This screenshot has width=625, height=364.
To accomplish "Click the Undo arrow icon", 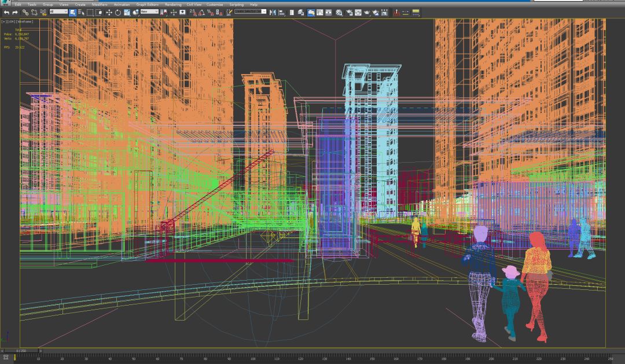I will (6, 12).
